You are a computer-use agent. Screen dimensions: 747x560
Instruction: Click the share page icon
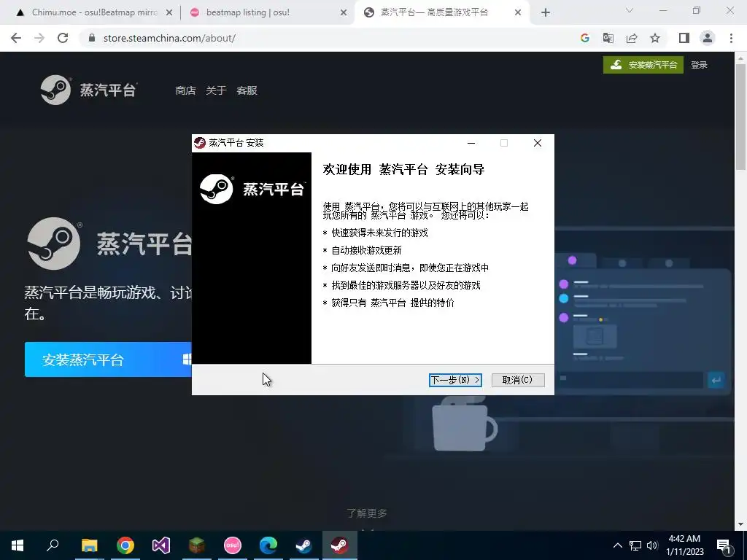tap(632, 38)
